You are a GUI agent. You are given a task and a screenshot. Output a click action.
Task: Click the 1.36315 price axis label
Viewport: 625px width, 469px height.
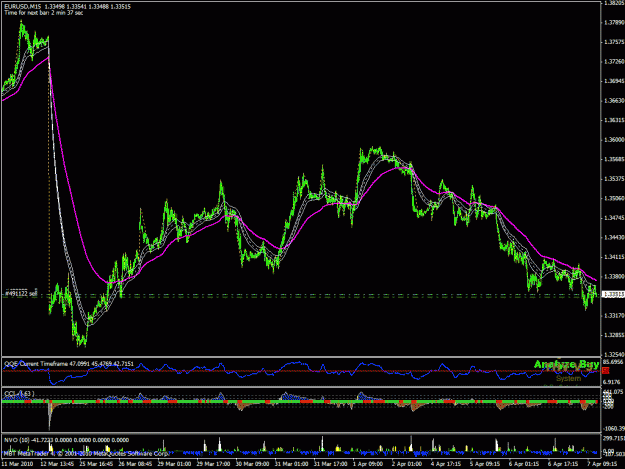(x=614, y=120)
